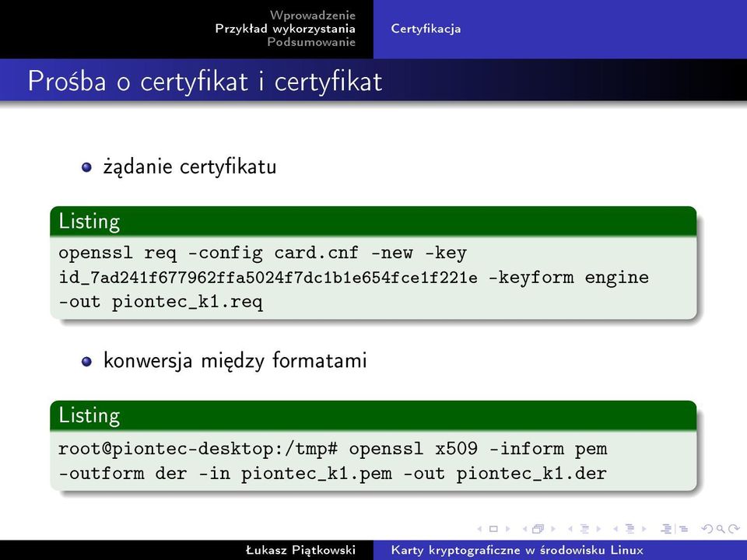Click author name Łukasz Piątkowski in the footer
This screenshot has width=747, height=560.
[x=300, y=550]
